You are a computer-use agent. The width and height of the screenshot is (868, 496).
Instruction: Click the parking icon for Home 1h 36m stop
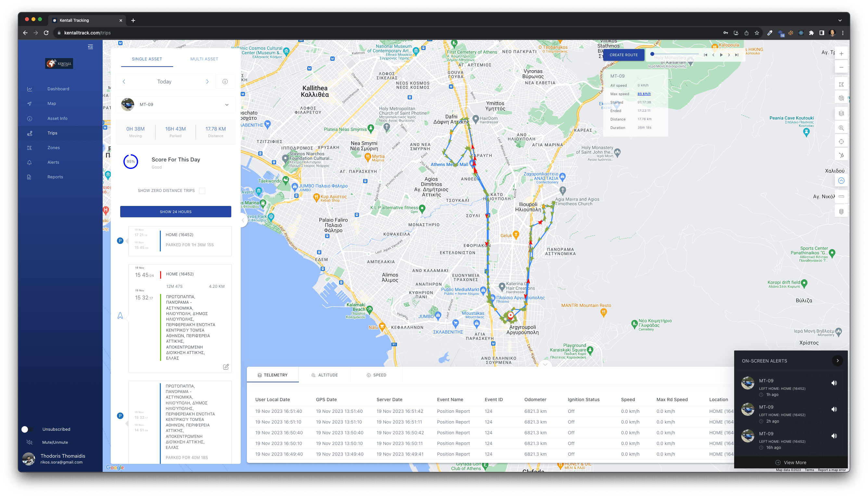point(120,240)
